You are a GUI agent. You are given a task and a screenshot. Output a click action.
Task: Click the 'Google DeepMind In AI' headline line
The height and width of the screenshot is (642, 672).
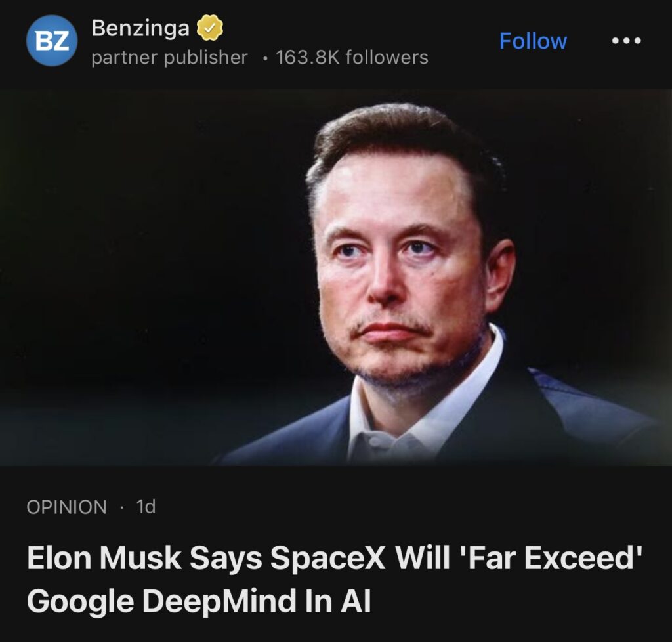199,601
